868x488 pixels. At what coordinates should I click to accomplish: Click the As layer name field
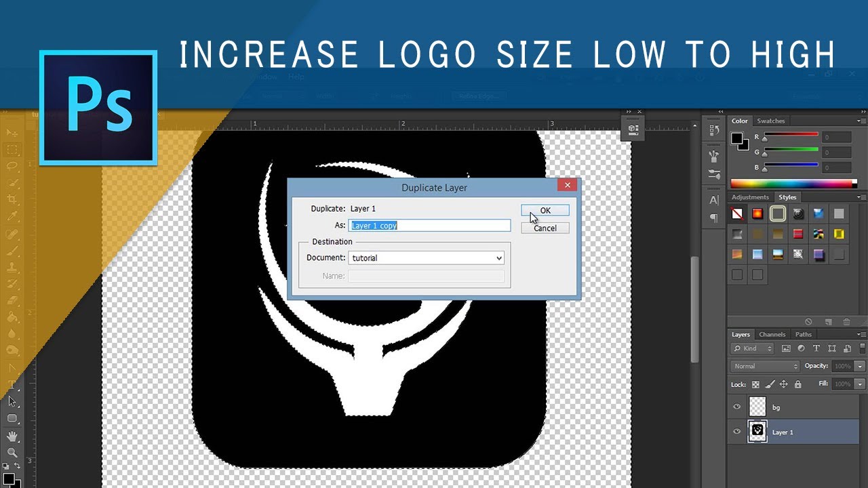tap(430, 226)
